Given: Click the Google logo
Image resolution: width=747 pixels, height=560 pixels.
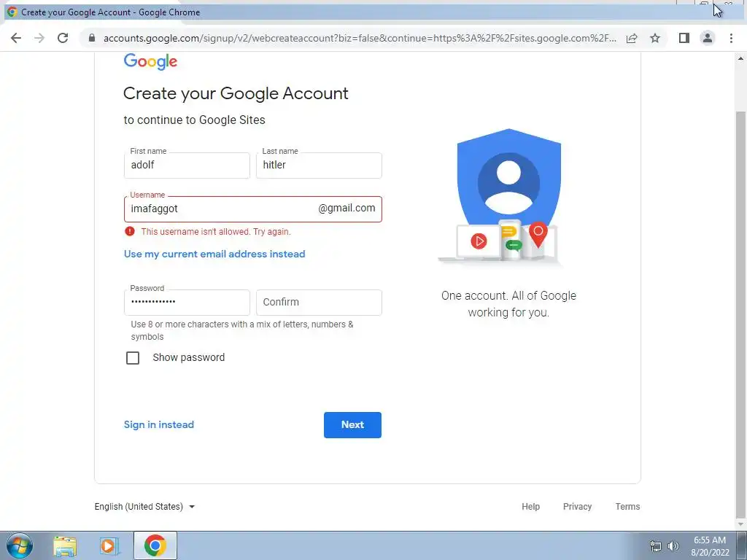Looking at the screenshot, I should click(150, 61).
